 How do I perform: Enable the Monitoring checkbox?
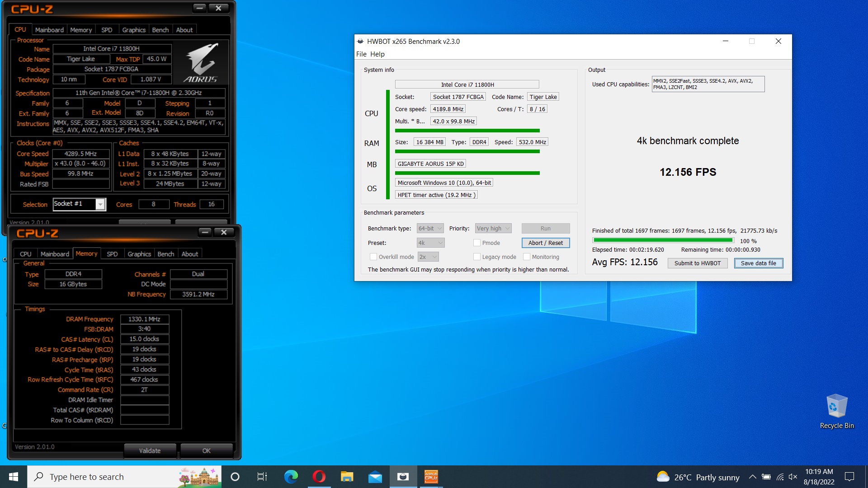pos(527,257)
